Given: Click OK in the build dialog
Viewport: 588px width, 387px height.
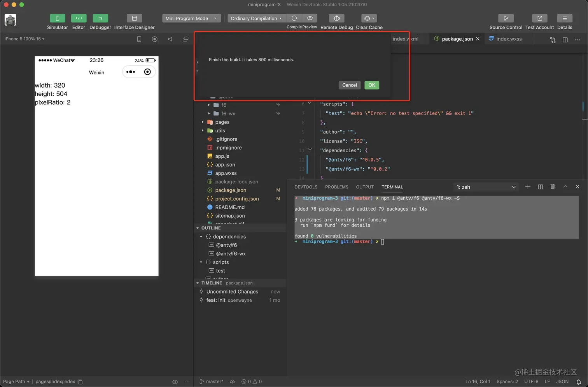Looking at the screenshot, I should pyautogui.click(x=372, y=85).
